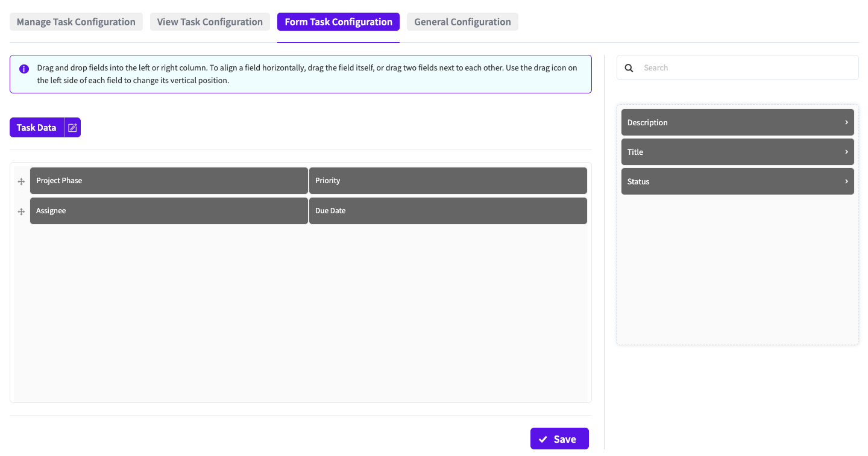This screenshot has width=868, height=456.
Task: Click the drag handle for Assignee row
Action: click(21, 211)
